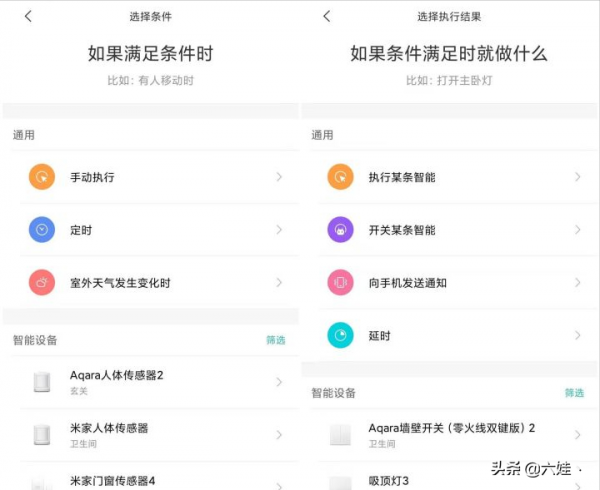The height and width of the screenshot is (490, 600).
Task: Tap the teal 延时 timer icon
Action: (x=340, y=335)
